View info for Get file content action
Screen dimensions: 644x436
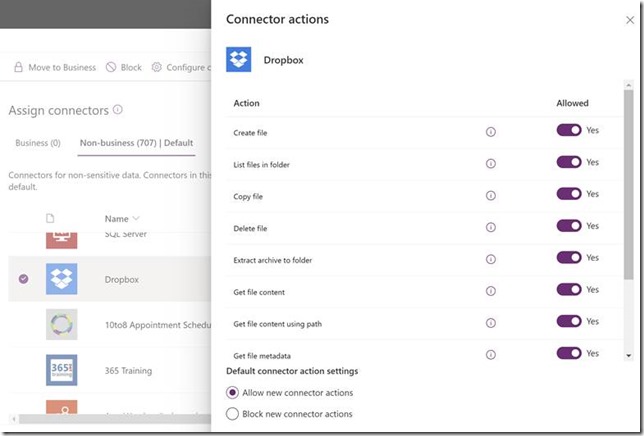[x=490, y=291]
